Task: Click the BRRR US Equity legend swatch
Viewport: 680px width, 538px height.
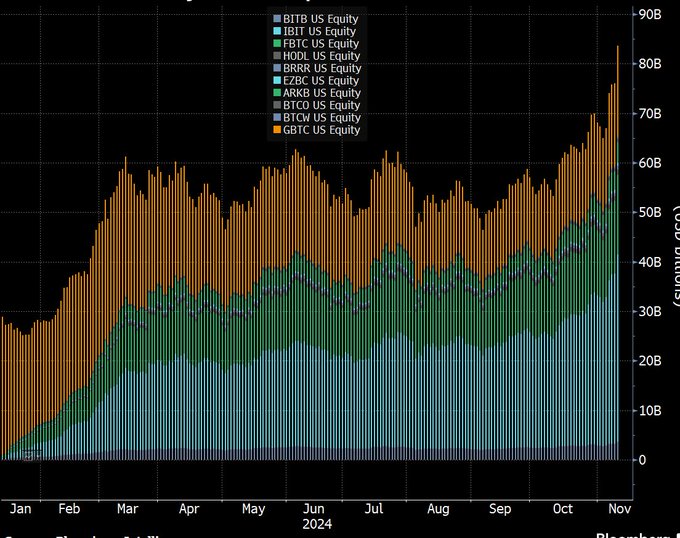Action: pos(277,68)
